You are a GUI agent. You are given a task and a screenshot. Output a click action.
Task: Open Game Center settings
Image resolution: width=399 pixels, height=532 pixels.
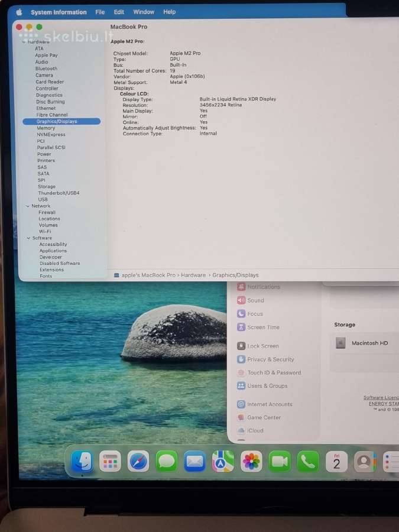click(259, 417)
